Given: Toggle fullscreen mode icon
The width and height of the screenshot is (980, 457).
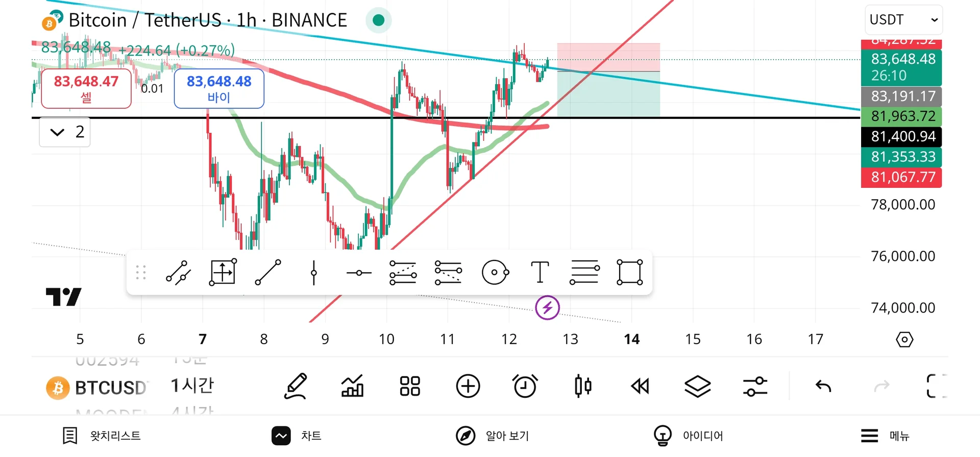Looking at the screenshot, I should tap(936, 386).
